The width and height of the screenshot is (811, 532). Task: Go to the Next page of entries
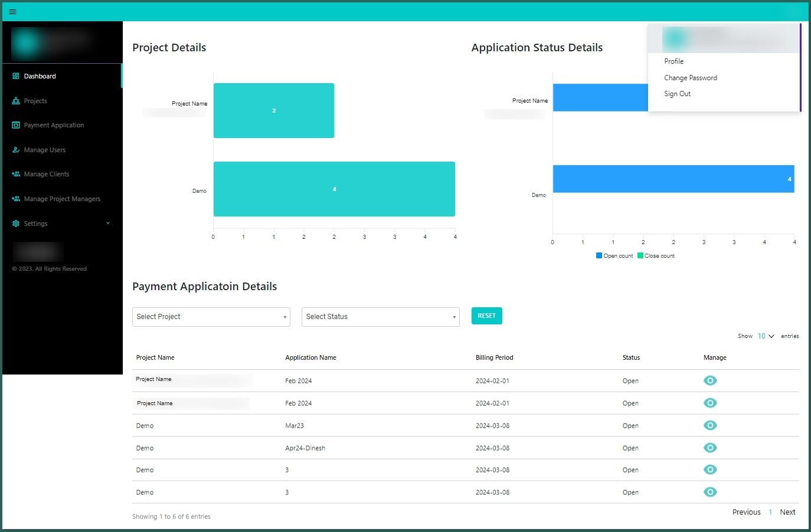788,512
